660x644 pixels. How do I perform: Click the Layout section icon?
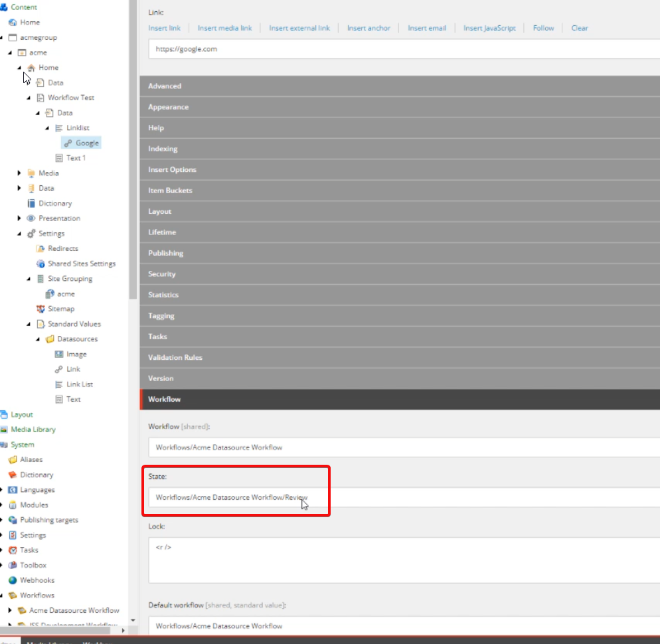pos(4,414)
